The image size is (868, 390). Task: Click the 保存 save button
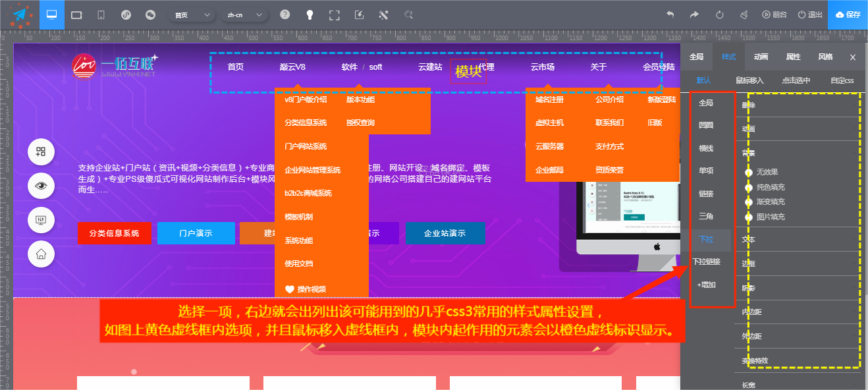click(x=848, y=14)
